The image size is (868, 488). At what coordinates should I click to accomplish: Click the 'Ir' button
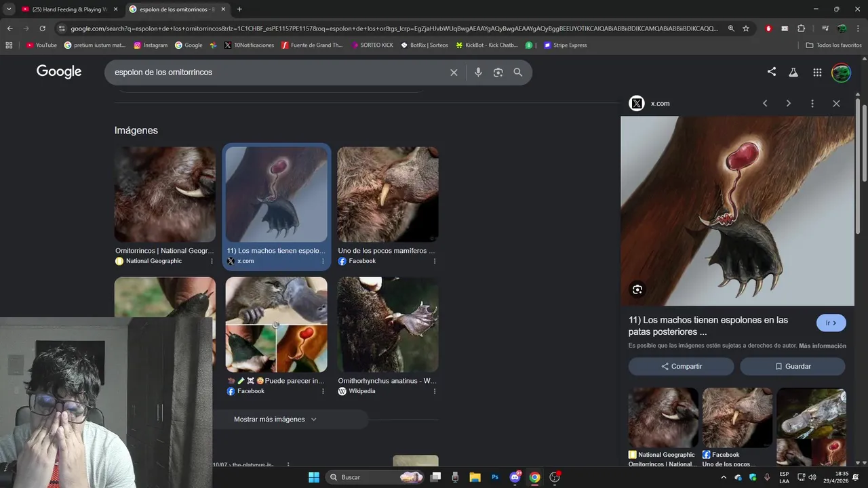pos(831,323)
